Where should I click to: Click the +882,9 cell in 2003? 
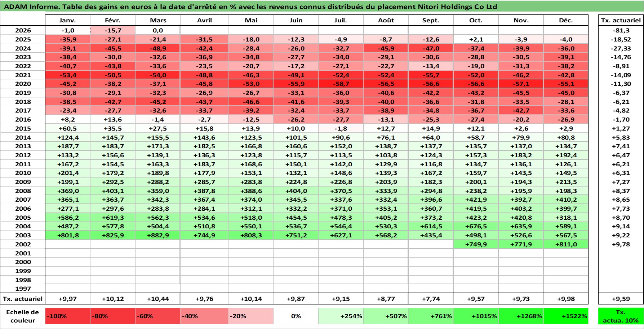(158, 236)
